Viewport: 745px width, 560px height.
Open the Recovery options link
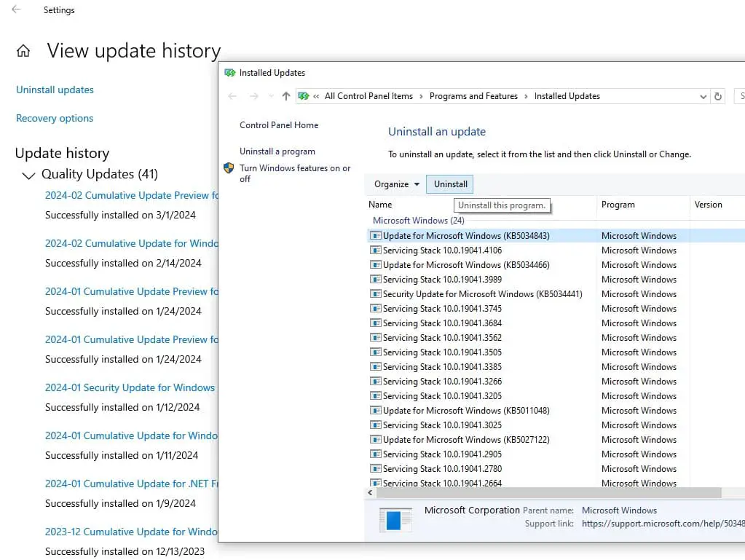tap(55, 118)
